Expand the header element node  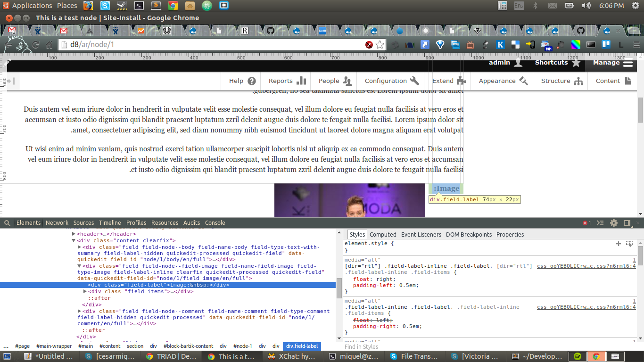click(x=74, y=234)
